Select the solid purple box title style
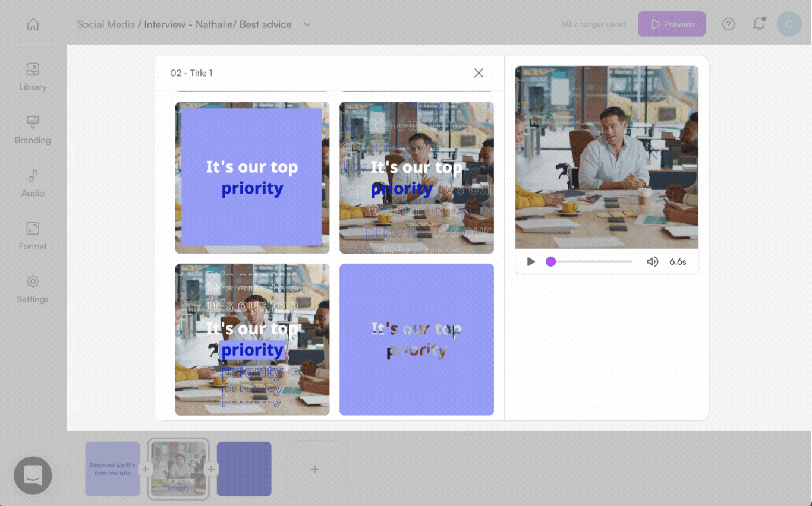 pyautogui.click(x=252, y=178)
